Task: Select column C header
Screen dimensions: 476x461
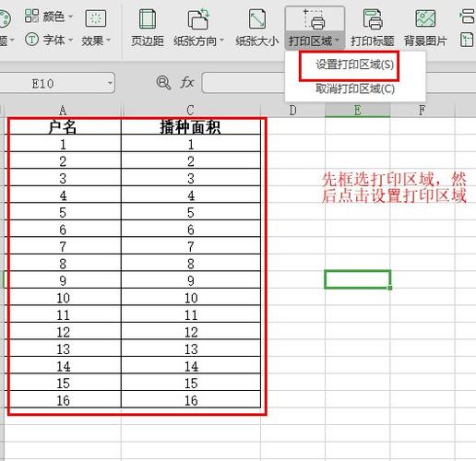Action: [191, 110]
